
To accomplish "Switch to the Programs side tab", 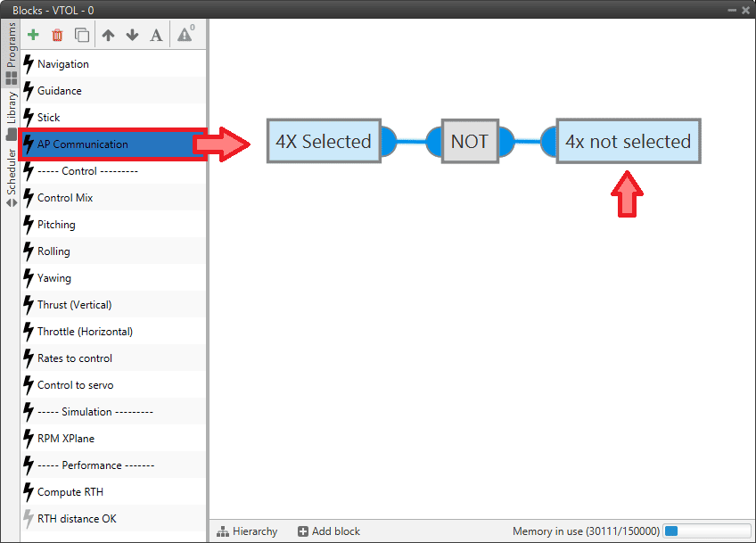I will click(x=11, y=46).
